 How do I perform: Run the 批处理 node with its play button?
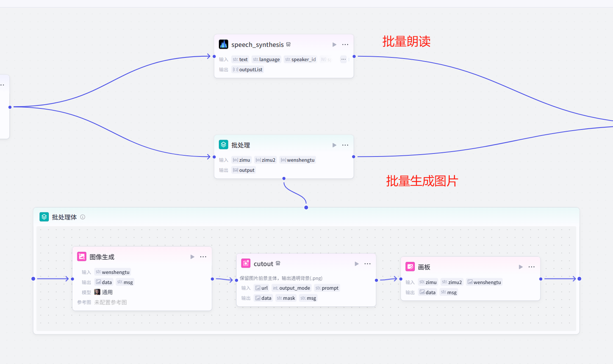335,145
